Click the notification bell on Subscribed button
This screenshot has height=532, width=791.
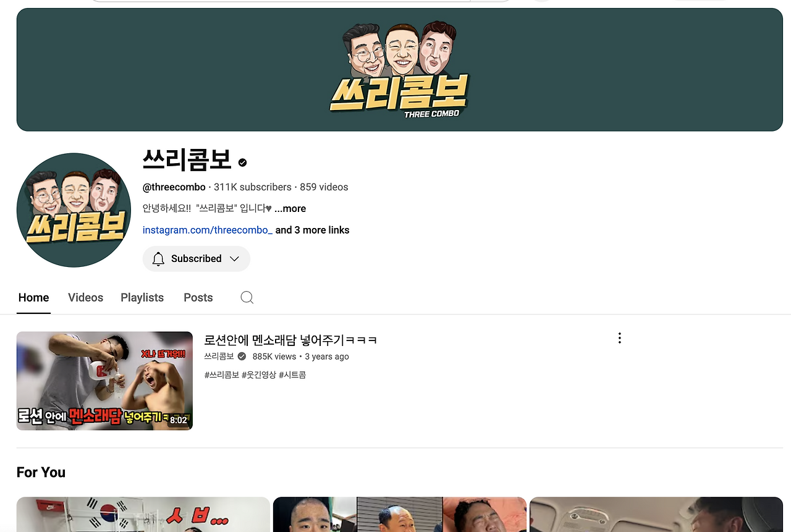point(158,258)
